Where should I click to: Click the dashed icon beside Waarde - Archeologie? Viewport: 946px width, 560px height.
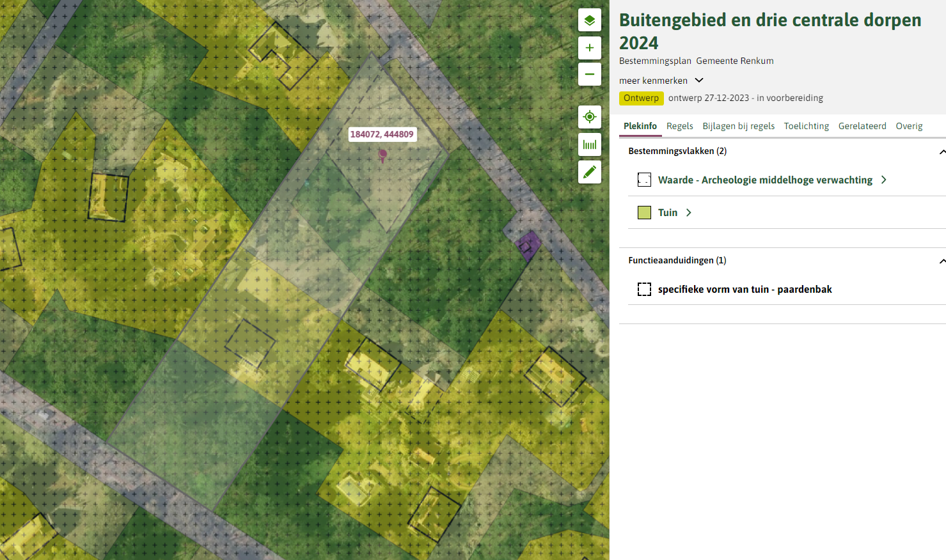(644, 180)
